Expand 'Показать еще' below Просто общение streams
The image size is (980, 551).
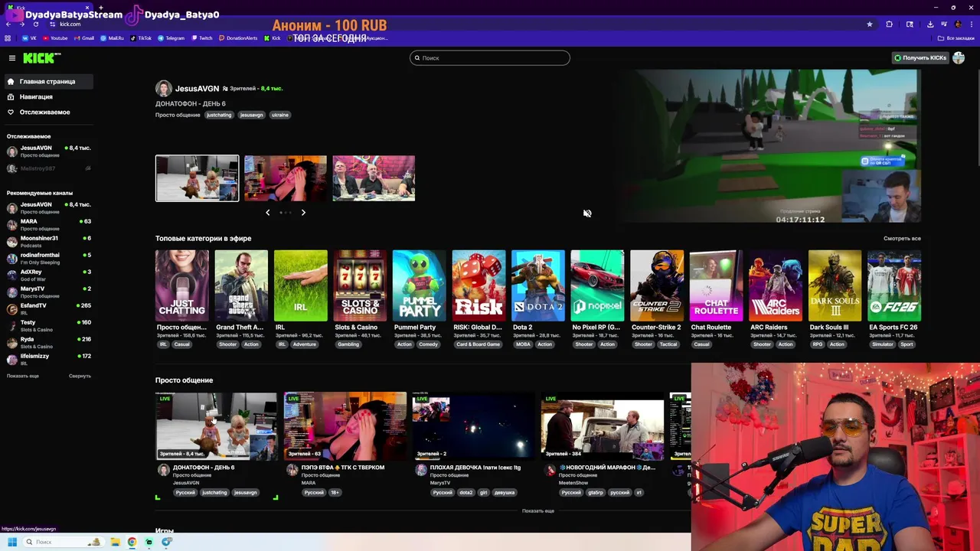pos(537,510)
